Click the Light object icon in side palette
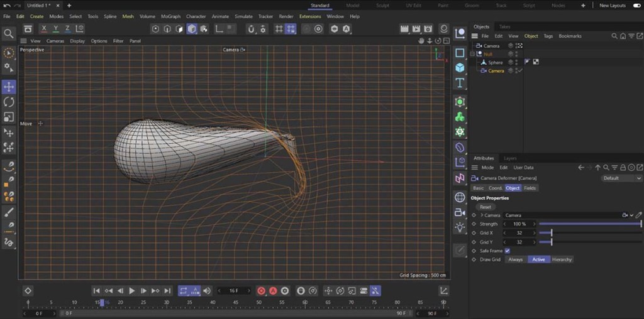This screenshot has width=644, height=319. coord(460,228)
